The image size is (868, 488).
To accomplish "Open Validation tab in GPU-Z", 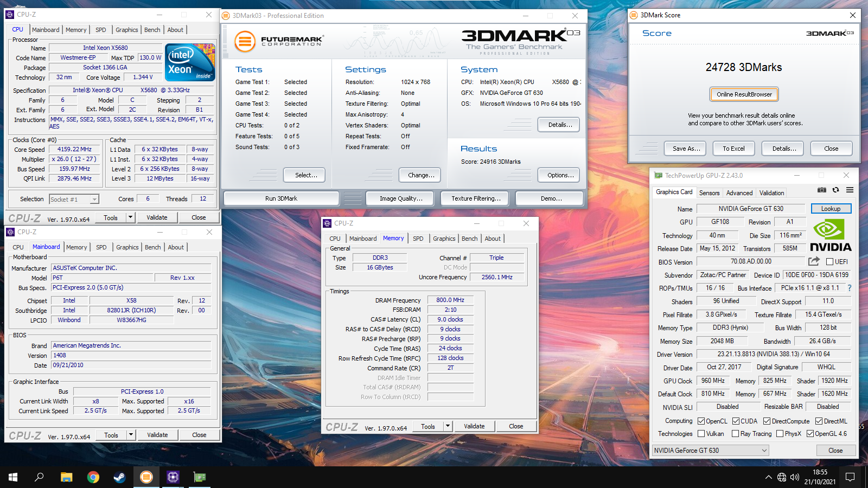I will click(771, 193).
